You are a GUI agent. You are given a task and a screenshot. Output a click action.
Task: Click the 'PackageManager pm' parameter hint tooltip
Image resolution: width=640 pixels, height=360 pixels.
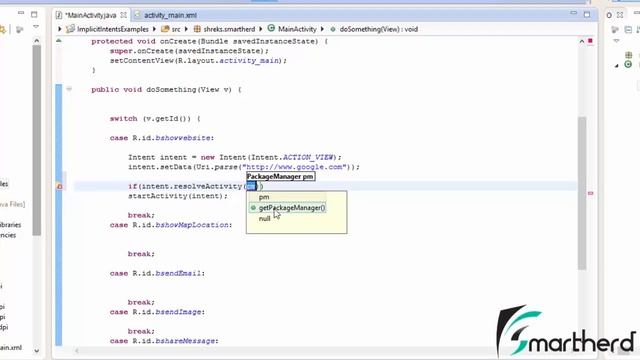tap(280, 176)
